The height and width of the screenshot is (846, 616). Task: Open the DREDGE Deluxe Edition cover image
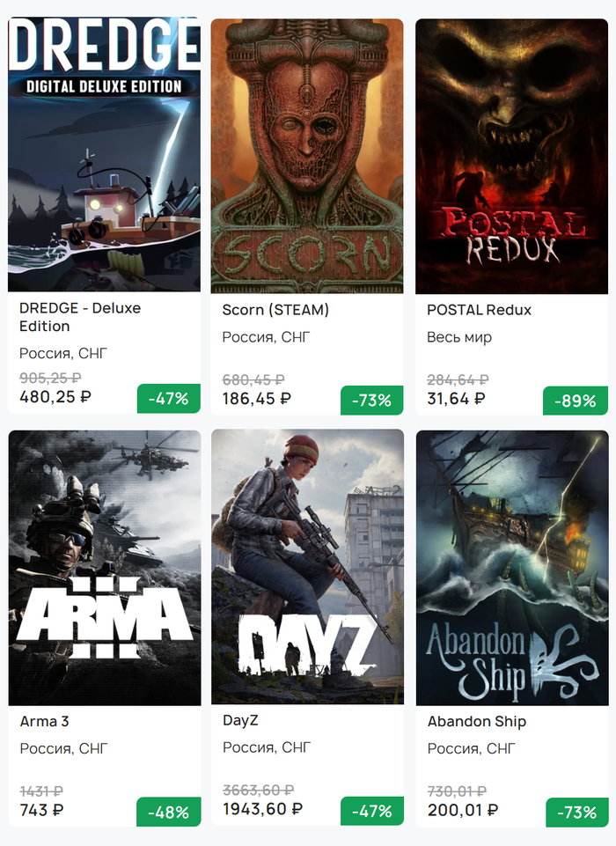(x=104, y=155)
